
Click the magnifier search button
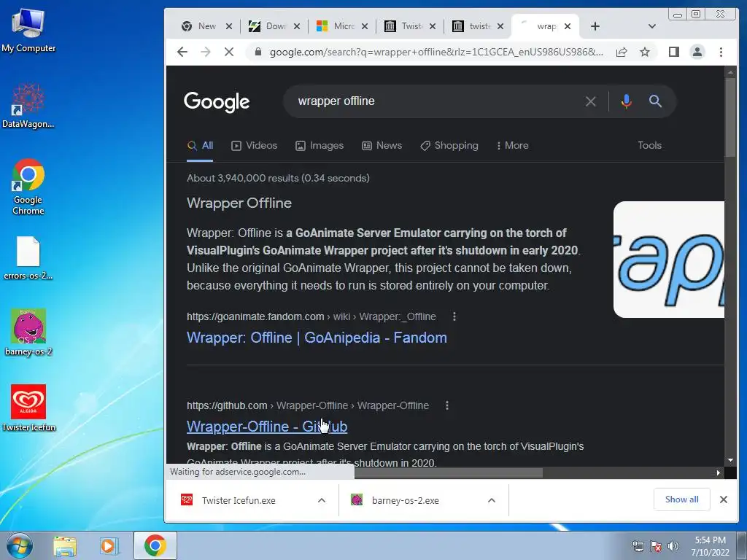(656, 101)
